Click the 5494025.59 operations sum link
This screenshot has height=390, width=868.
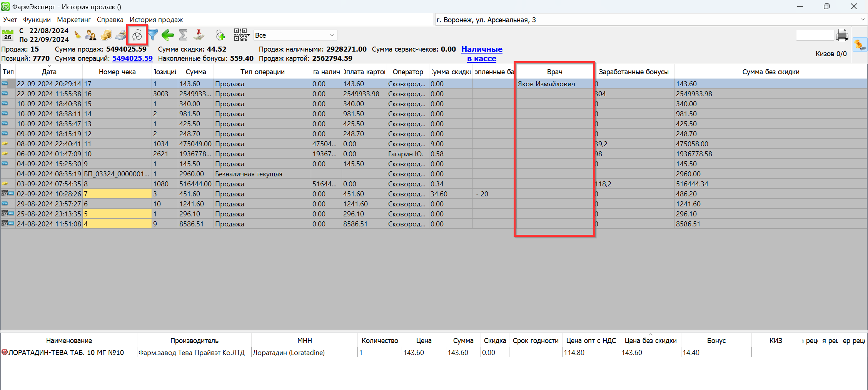coord(132,59)
